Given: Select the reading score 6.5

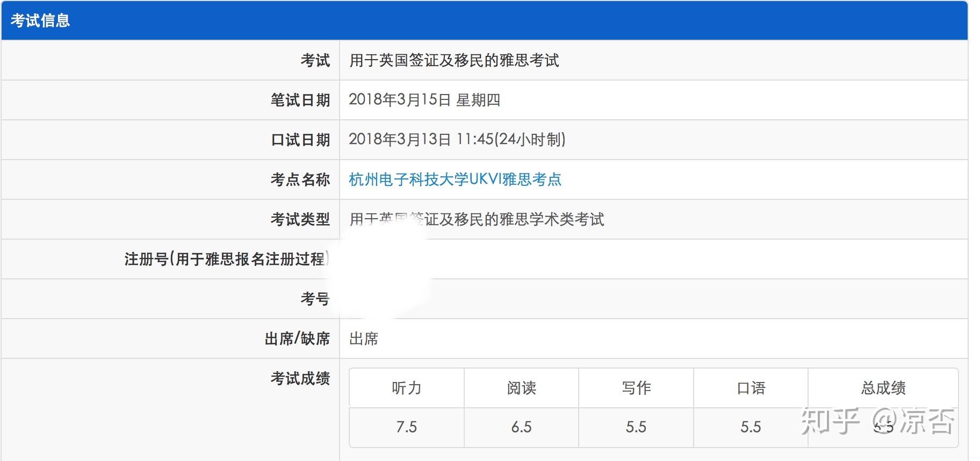Looking at the screenshot, I should tap(522, 427).
